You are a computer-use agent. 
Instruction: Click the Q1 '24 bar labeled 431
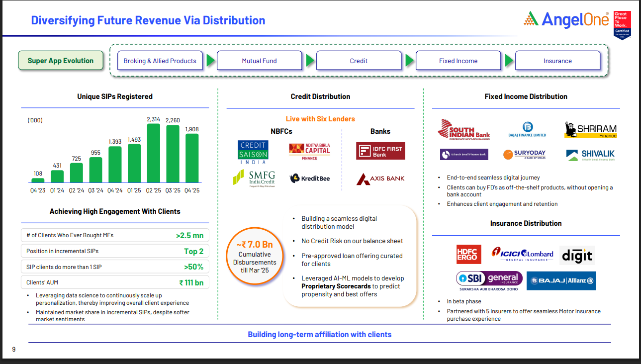(57, 177)
